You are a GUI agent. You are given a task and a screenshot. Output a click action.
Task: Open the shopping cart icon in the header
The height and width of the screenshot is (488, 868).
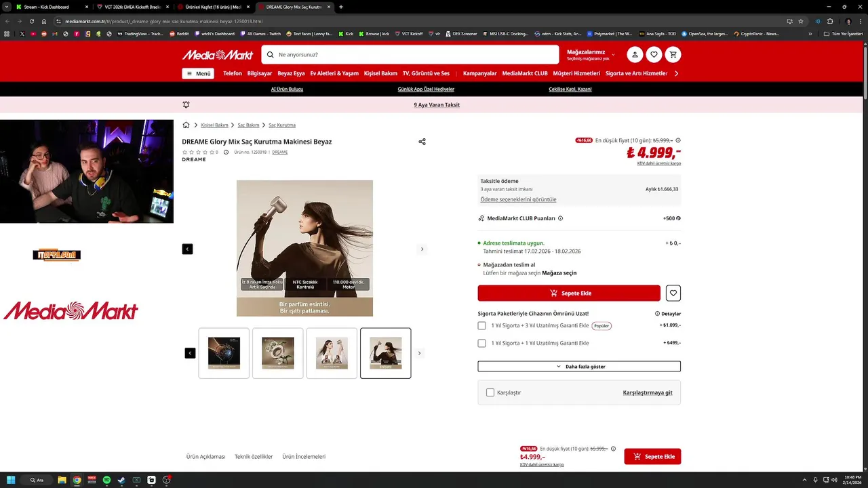673,55
